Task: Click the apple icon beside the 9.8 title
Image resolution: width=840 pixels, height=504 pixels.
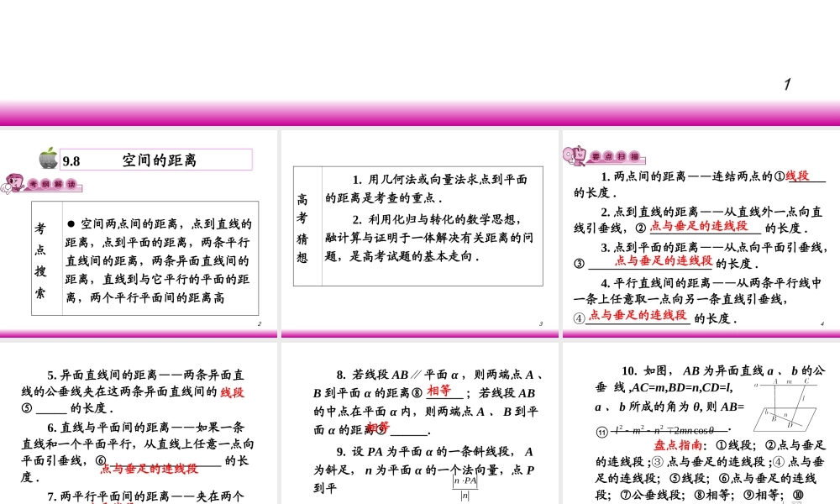Action: tap(48, 158)
